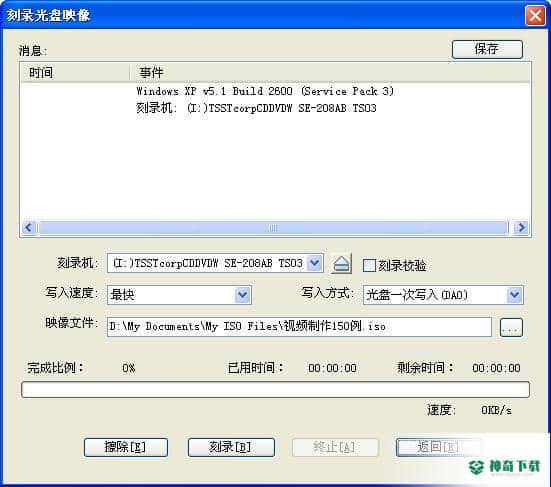Click the eject drive tray icon

341,264
